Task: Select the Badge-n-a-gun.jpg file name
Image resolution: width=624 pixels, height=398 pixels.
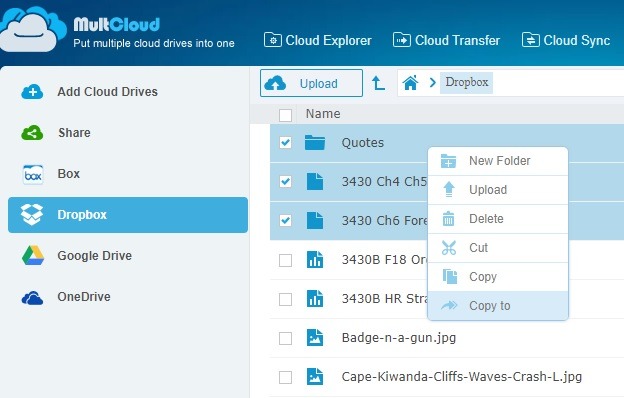Action: (x=399, y=338)
